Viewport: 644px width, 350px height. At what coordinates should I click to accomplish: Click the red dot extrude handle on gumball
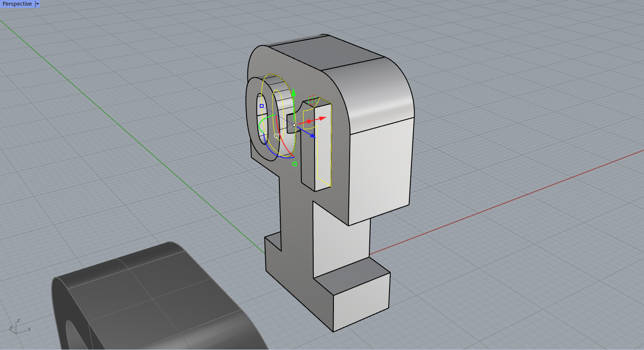click(308, 121)
